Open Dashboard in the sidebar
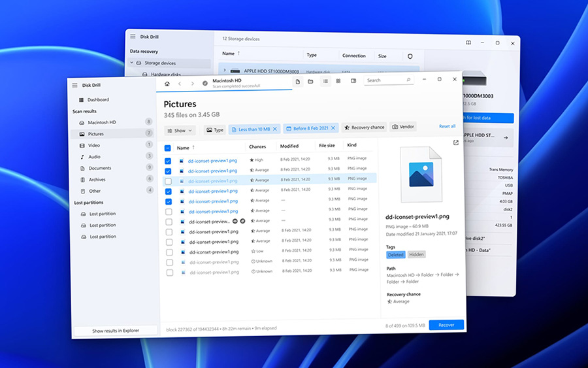This screenshot has height=368, width=588. 98,100
